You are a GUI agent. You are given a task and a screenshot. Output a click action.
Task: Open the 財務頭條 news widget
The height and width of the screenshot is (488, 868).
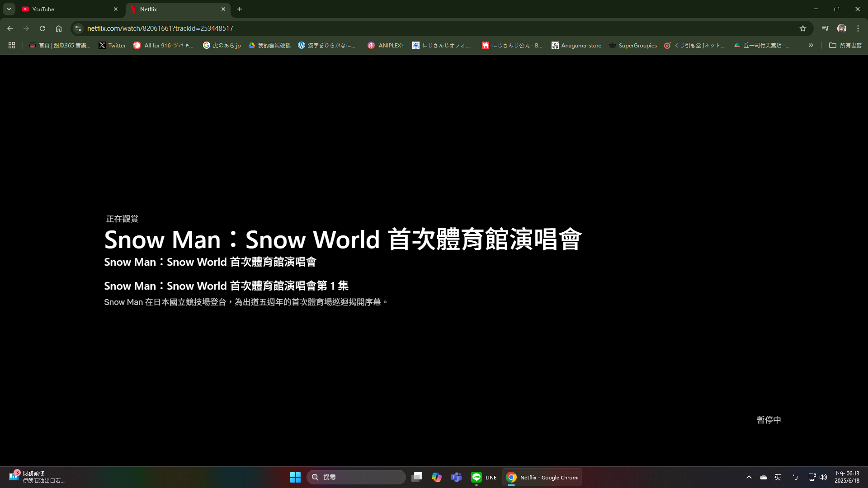tap(37, 477)
